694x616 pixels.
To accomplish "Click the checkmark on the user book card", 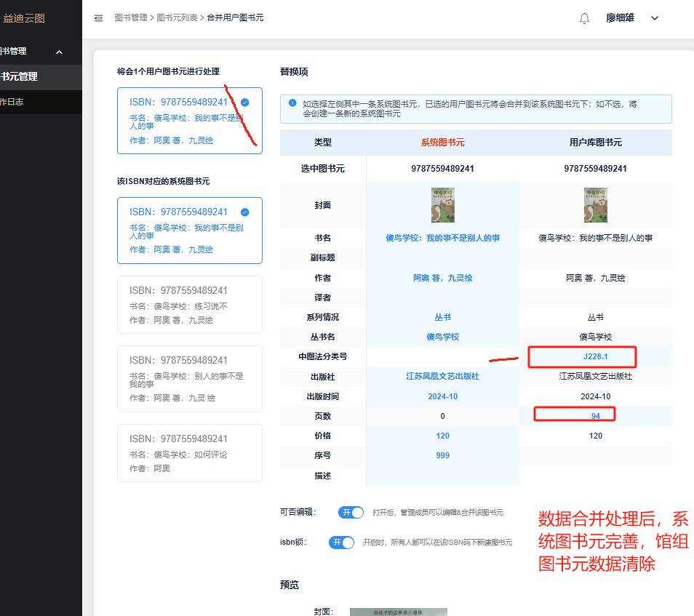I will [x=245, y=103].
